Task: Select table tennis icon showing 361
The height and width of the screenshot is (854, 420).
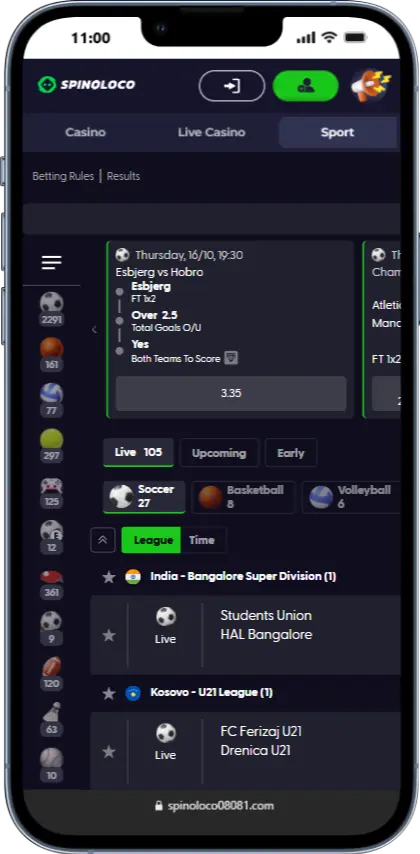Action: click(51, 583)
